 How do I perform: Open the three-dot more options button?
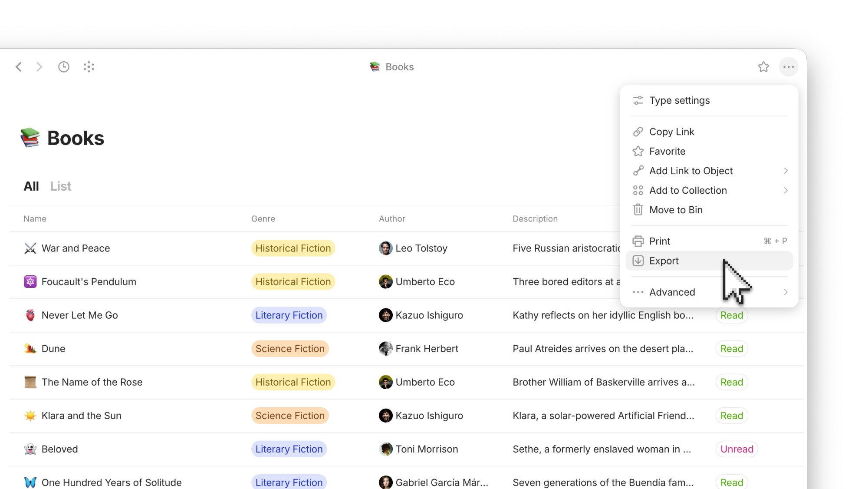[789, 67]
